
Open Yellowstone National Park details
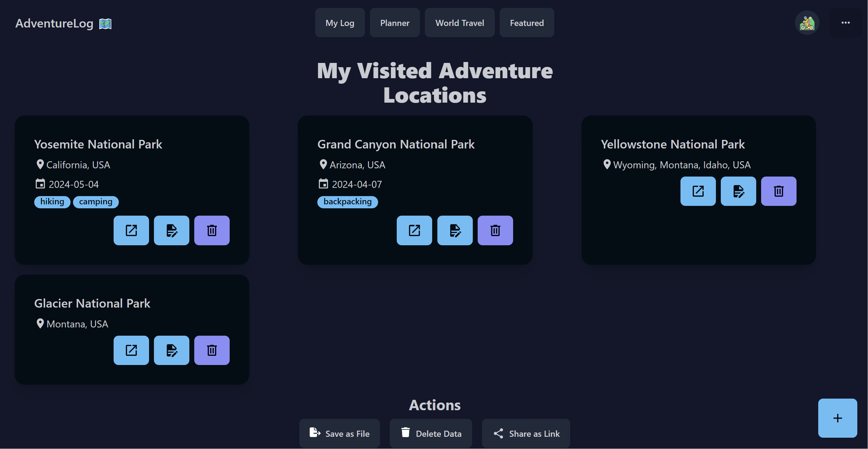coord(698,191)
